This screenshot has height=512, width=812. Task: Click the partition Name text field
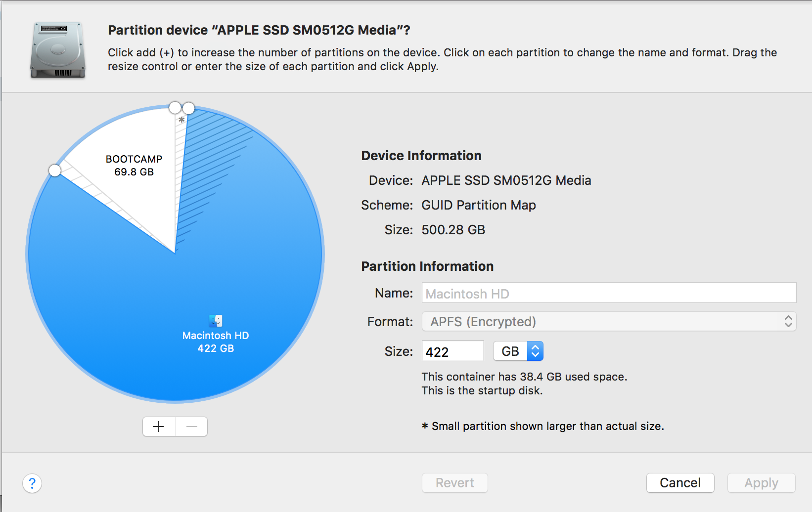click(x=608, y=293)
